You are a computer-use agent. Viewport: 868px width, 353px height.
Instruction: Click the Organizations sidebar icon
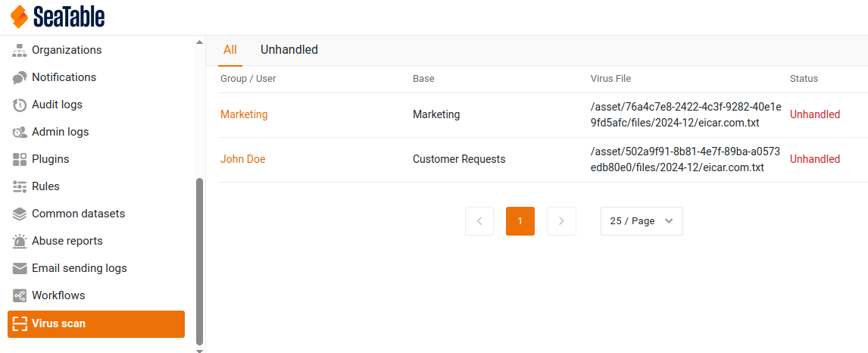pos(20,50)
